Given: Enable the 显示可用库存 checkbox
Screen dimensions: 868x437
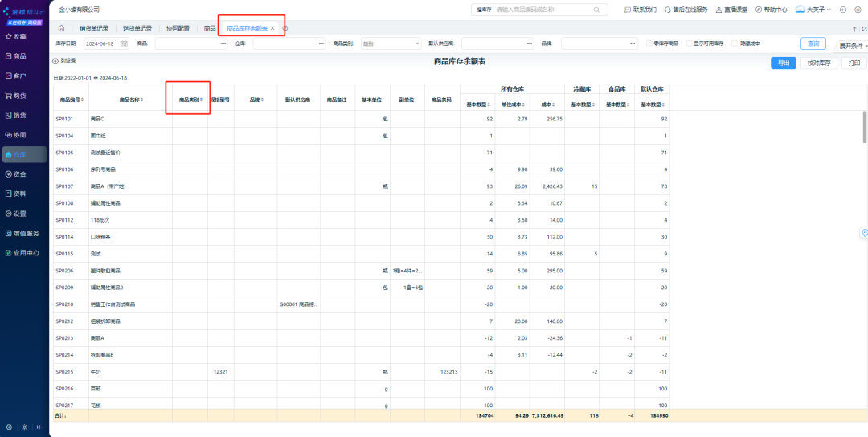Looking at the screenshot, I should click(690, 43).
